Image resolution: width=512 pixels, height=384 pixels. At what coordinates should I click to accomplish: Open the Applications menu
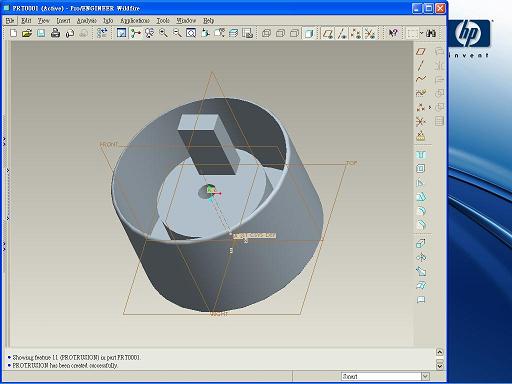click(x=135, y=21)
